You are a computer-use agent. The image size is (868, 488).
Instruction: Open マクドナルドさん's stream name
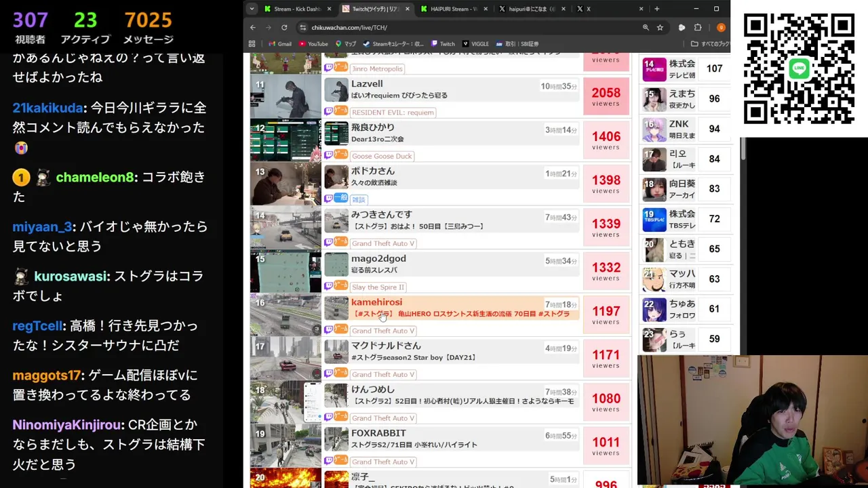point(386,346)
